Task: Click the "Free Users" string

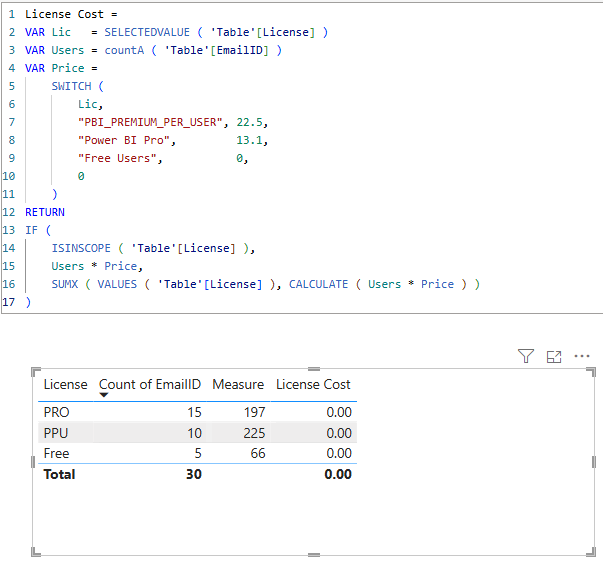Action: point(117,158)
